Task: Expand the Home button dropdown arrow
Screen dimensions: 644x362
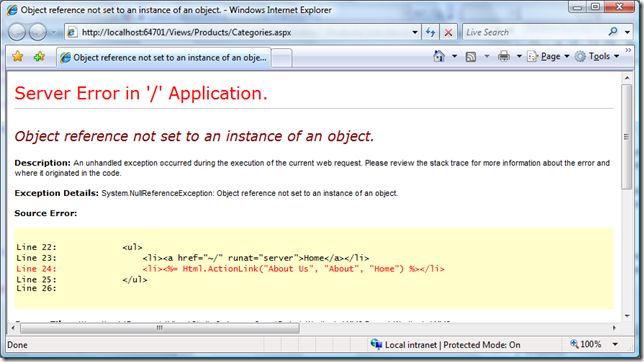Action: pyautogui.click(x=454, y=56)
